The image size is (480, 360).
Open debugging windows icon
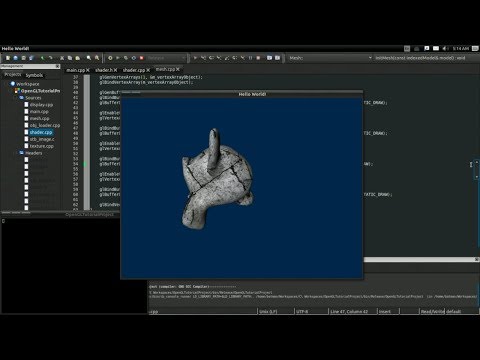point(269,58)
